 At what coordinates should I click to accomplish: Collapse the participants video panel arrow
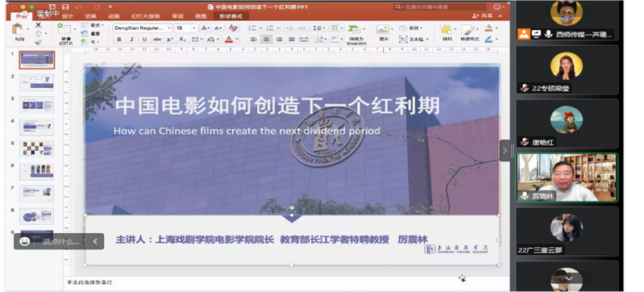point(505,151)
